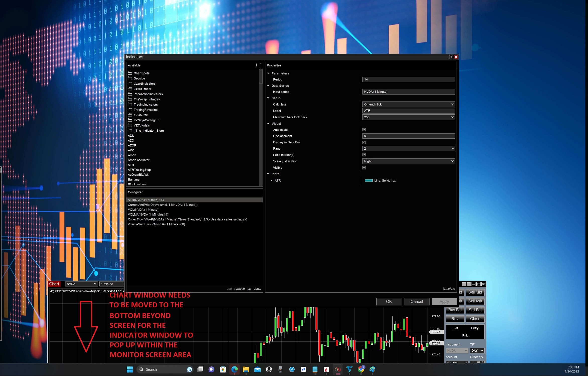Open the Scale justification dropdown

[x=408, y=161]
